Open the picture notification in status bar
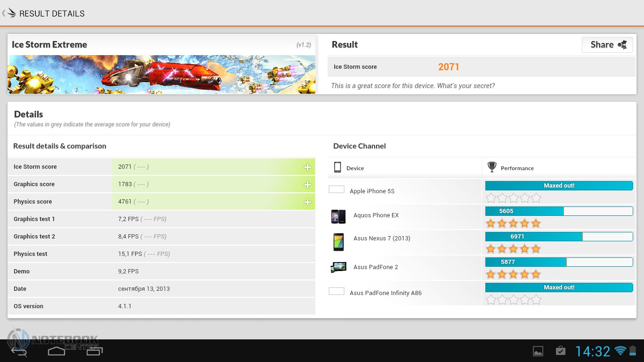This screenshot has width=644, height=362. click(x=538, y=351)
